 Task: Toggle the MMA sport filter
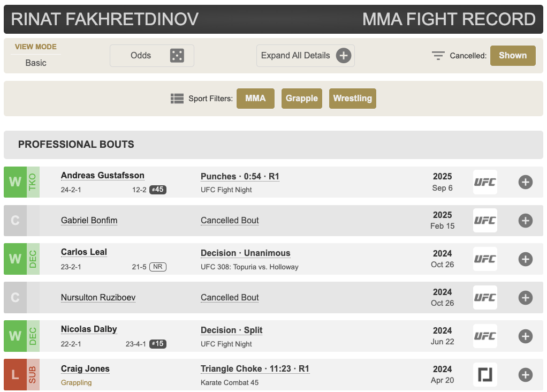tap(255, 99)
